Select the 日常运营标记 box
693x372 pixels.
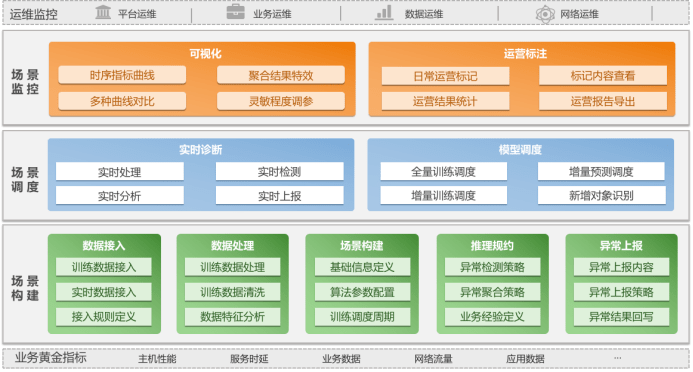pos(446,76)
